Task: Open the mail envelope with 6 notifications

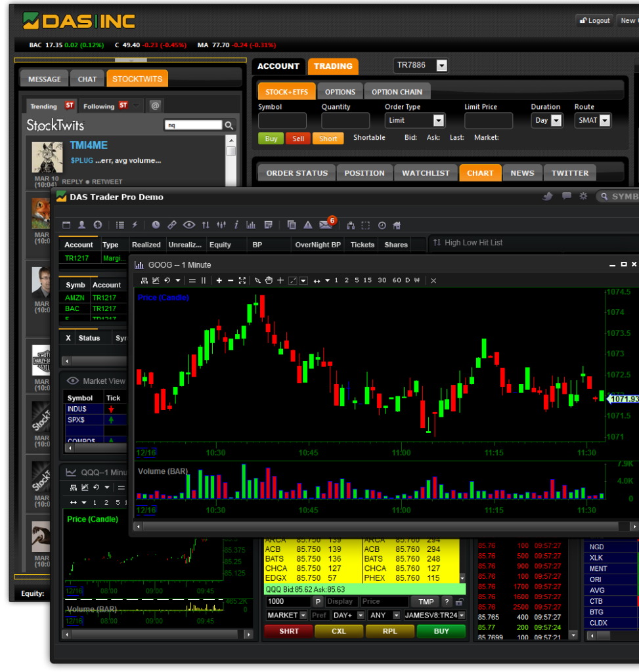Action: coord(327,224)
